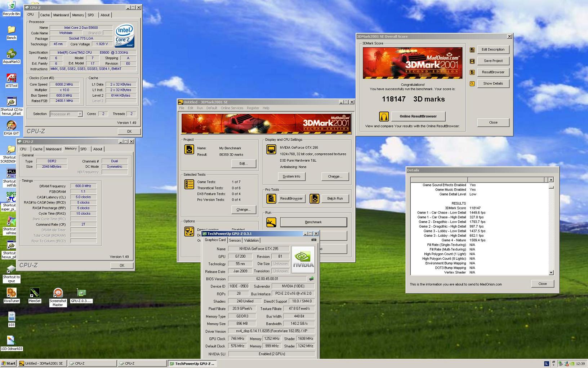Open the Online Services menu in 3DMark2001

point(232,108)
